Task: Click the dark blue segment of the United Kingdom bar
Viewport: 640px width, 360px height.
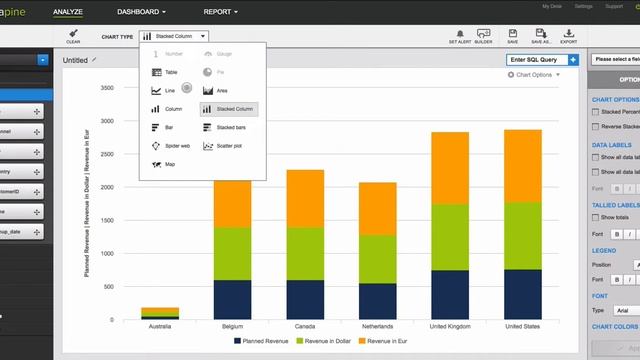Action: [x=450, y=295]
